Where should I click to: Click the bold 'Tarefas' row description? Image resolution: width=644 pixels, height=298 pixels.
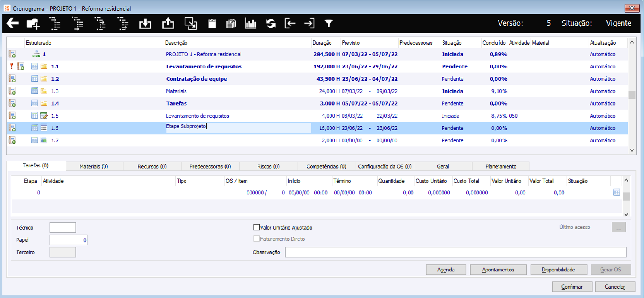[x=177, y=103]
